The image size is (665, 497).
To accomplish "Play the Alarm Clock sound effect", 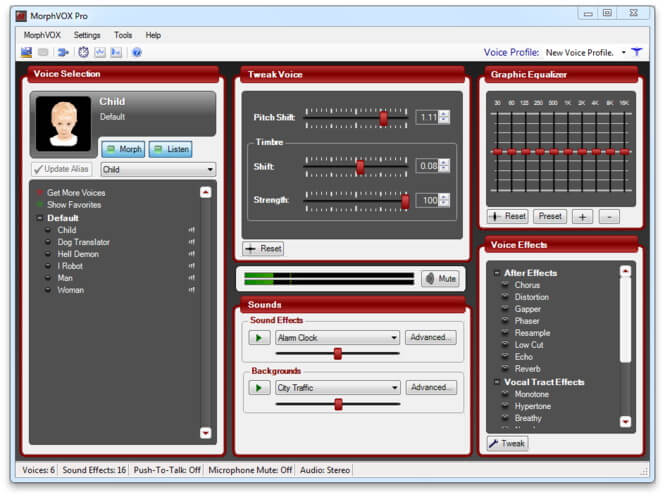I will pos(259,338).
